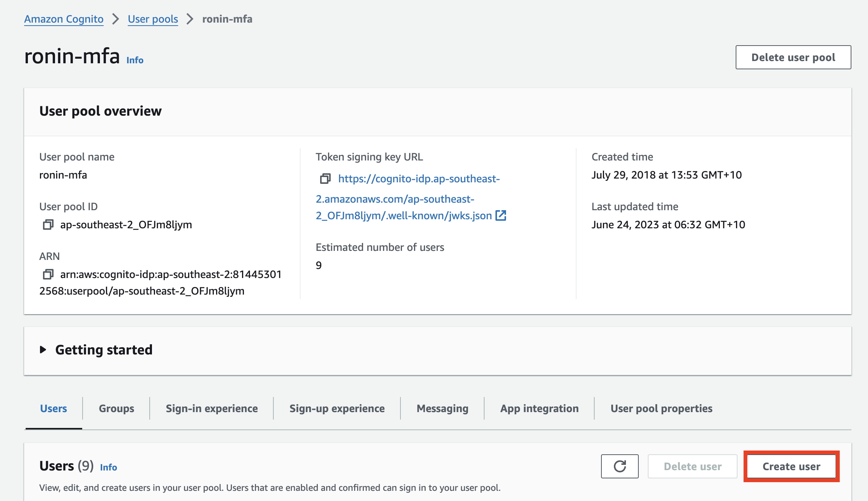
Task: Click breadcrumb chevron after Amazon Cognito
Action: coord(116,19)
